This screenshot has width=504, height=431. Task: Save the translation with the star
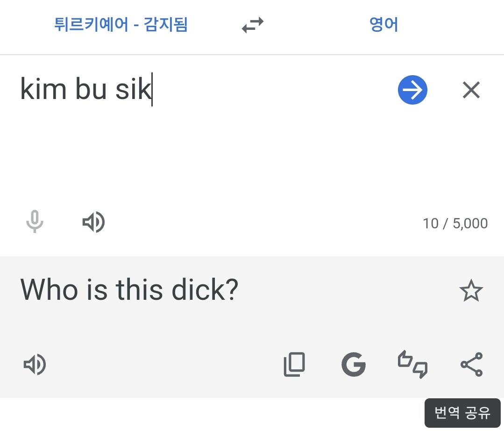pos(471,291)
